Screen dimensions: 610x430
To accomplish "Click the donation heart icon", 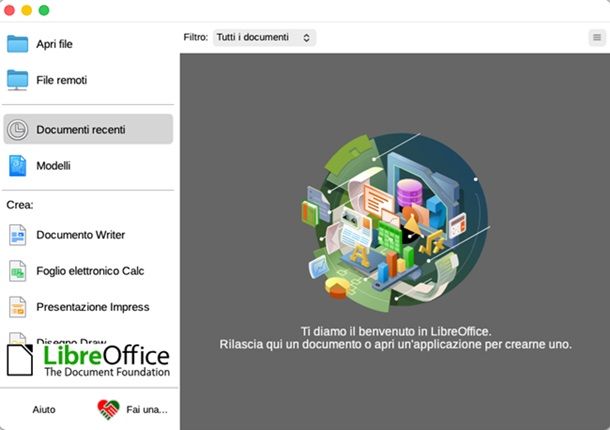I will click(x=108, y=410).
